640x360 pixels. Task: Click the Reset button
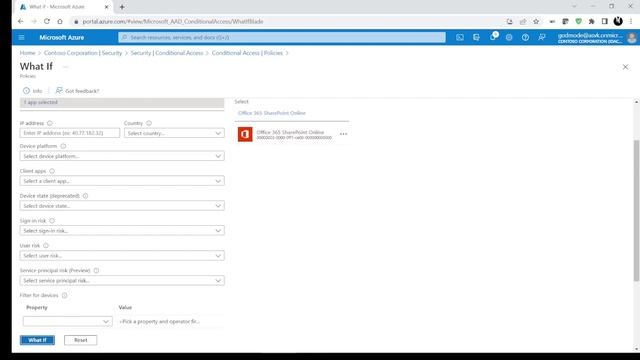point(80,340)
